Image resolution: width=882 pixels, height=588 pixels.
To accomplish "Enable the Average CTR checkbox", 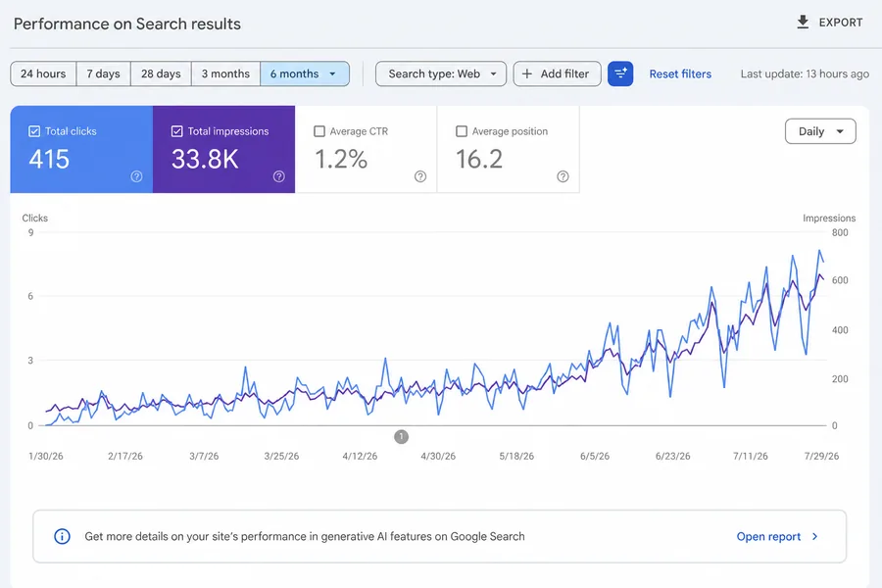I will pos(319,131).
